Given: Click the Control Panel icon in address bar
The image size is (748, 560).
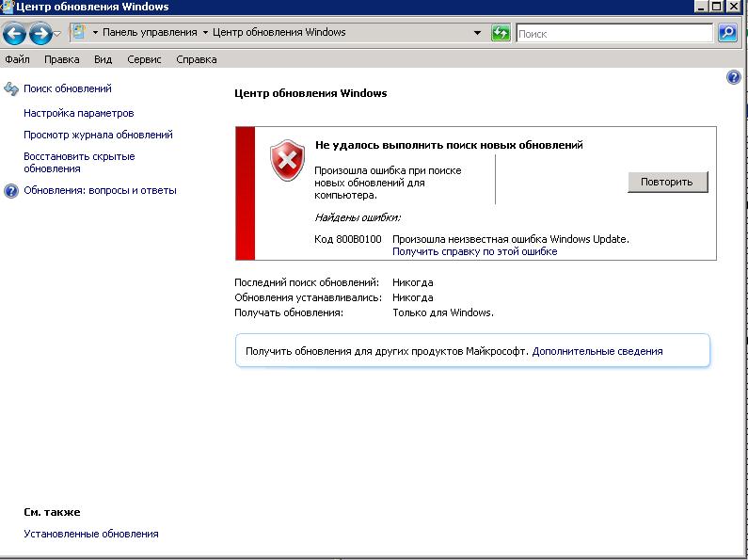Looking at the screenshot, I should click(x=79, y=32).
